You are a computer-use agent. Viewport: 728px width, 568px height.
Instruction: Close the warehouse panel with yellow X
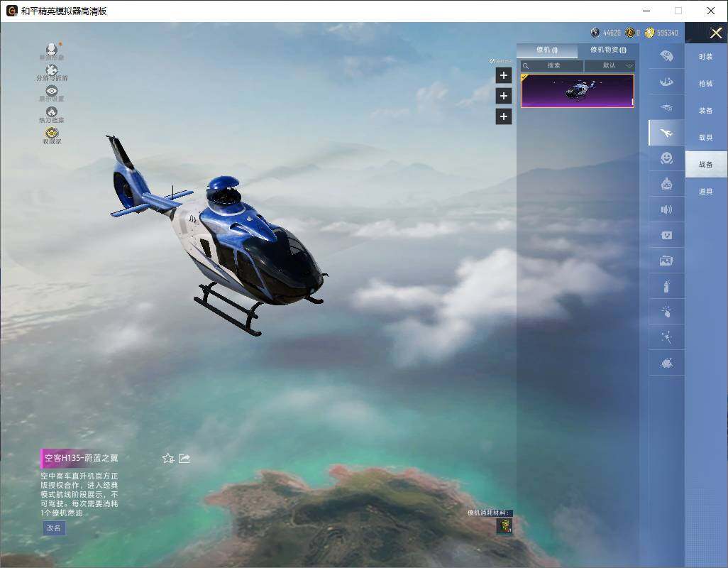(715, 33)
